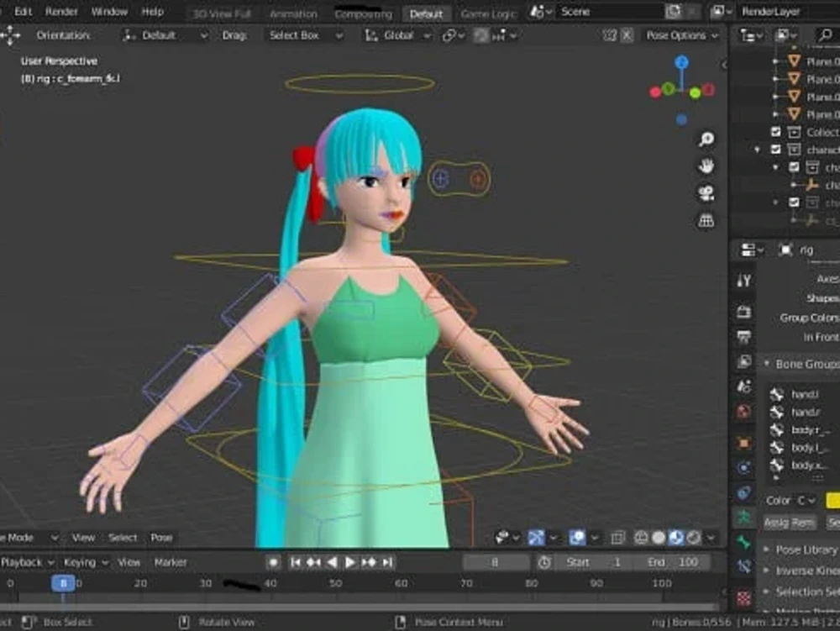Click the move cursor tool icon in header
The width and height of the screenshot is (840, 631).
click(x=10, y=35)
